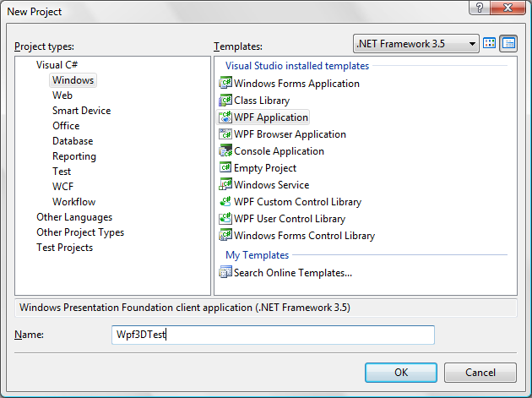This screenshot has width=532, height=398.
Task: Focus the project Name text field
Action: pos(273,335)
